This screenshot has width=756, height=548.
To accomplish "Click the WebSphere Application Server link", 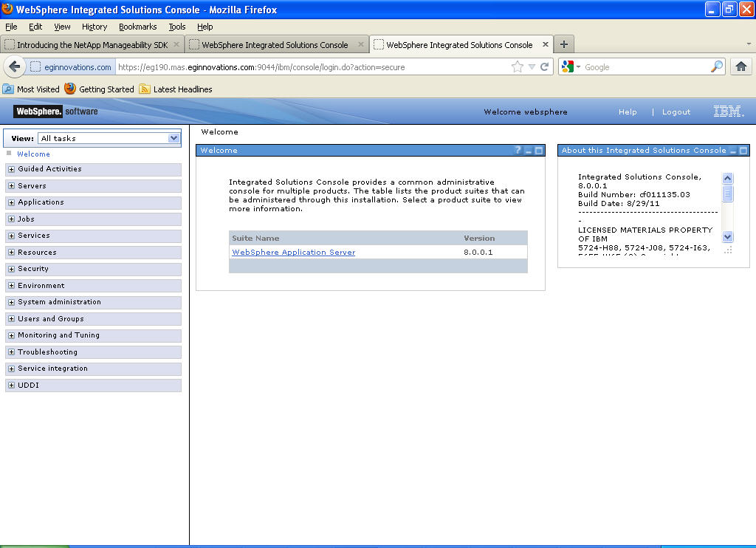I will pos(294,253).
